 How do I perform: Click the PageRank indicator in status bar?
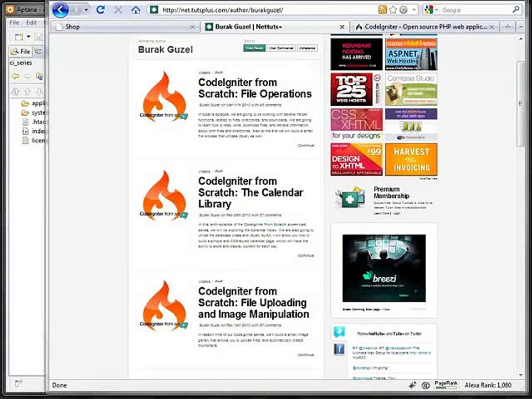click(446, 385)
